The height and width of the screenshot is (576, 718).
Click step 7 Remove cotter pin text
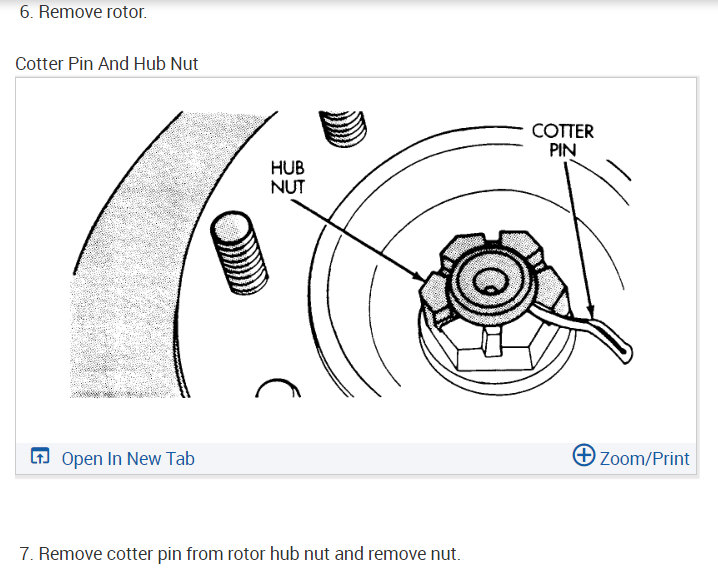coord(240,554)
